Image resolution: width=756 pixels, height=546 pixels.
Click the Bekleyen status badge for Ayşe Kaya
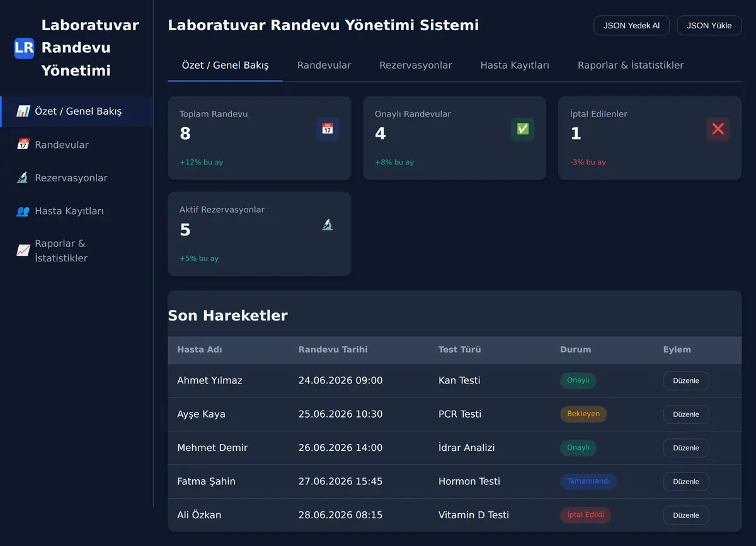point(583,414)
